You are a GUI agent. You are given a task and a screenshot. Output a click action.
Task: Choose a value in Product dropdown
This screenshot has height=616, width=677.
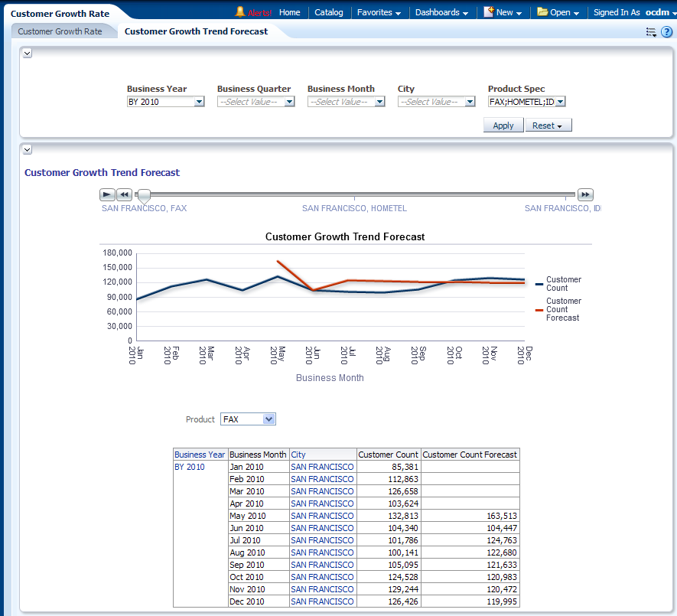click(x=248, y=419)
